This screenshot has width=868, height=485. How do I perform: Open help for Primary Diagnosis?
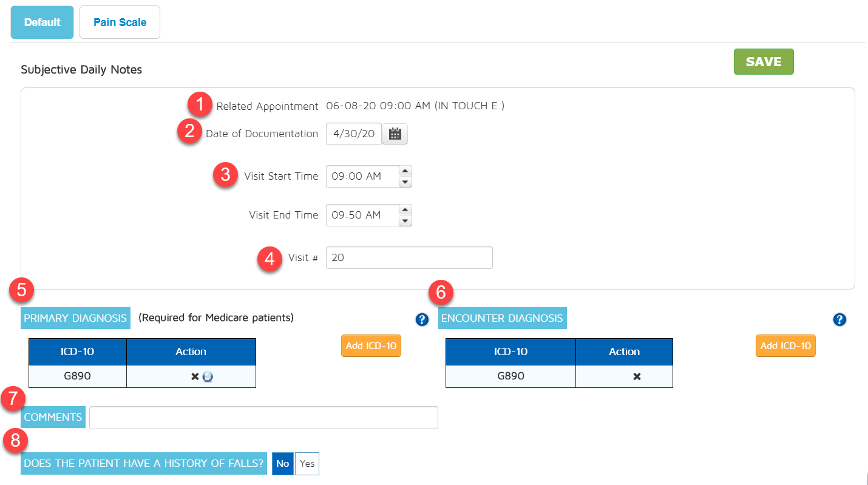pos(422,320)
